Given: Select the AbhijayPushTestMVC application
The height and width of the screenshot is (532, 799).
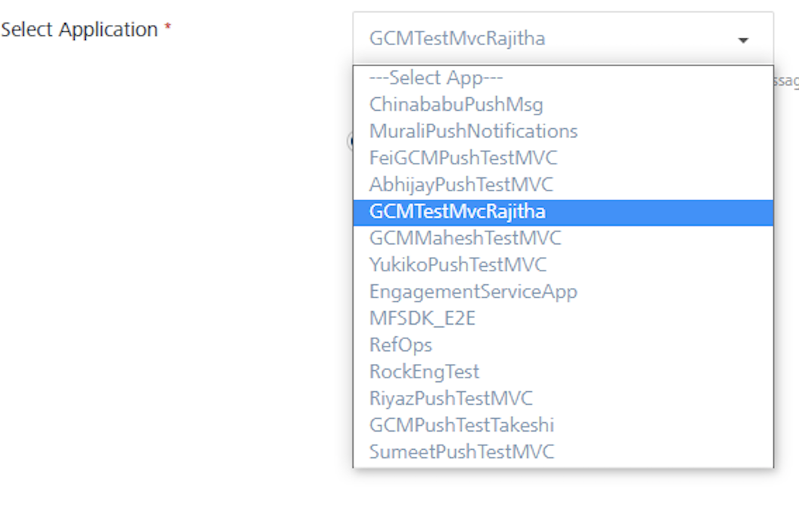Looking at the screenshot, I should [461, 185].
